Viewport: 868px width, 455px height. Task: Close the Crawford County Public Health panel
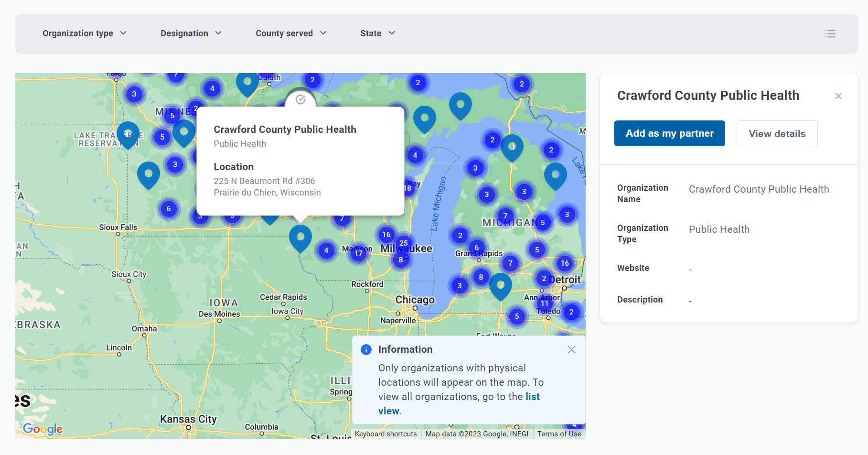click(x=838, y=96)
